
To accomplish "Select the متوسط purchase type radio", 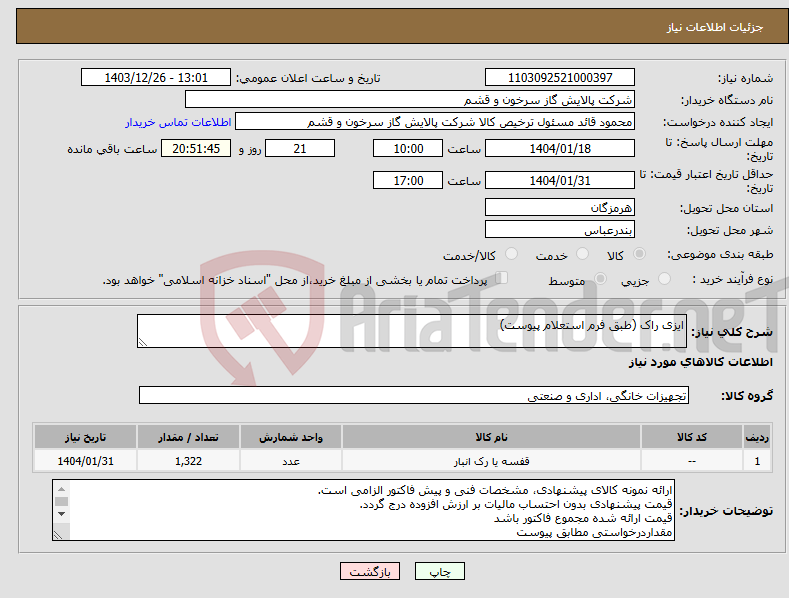I will coord(600,279).
